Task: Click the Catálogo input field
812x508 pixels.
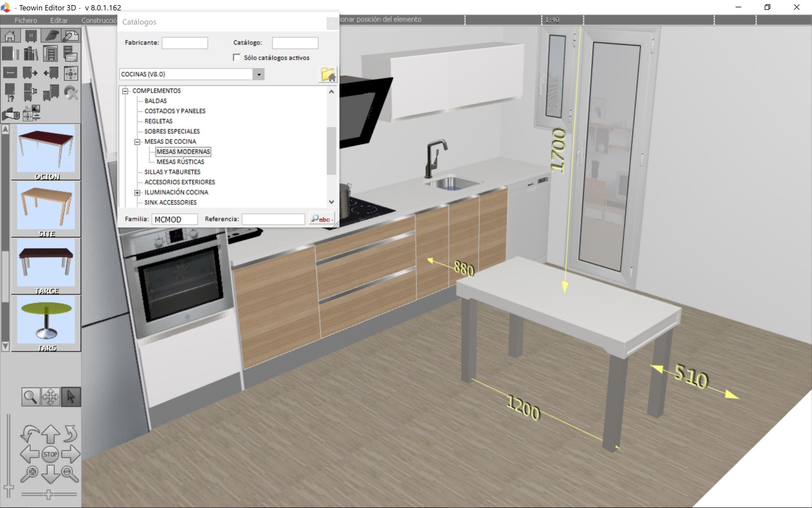Action: tap(295, 43)
